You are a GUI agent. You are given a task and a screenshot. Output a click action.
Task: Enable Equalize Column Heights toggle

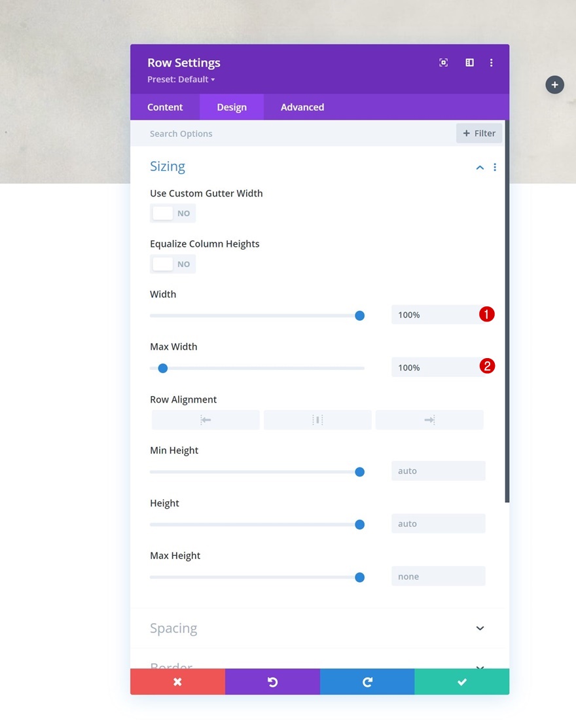tap(173, 264)
